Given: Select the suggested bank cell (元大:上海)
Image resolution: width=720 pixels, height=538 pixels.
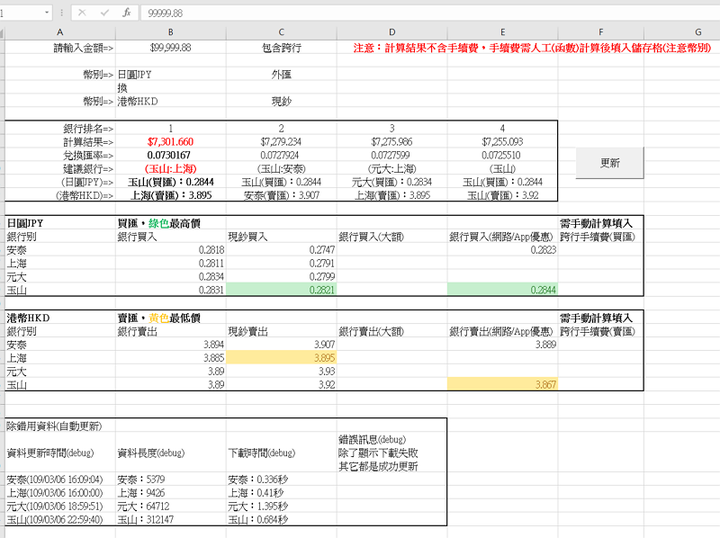Looking at the screenshot, I should (392, 168).
